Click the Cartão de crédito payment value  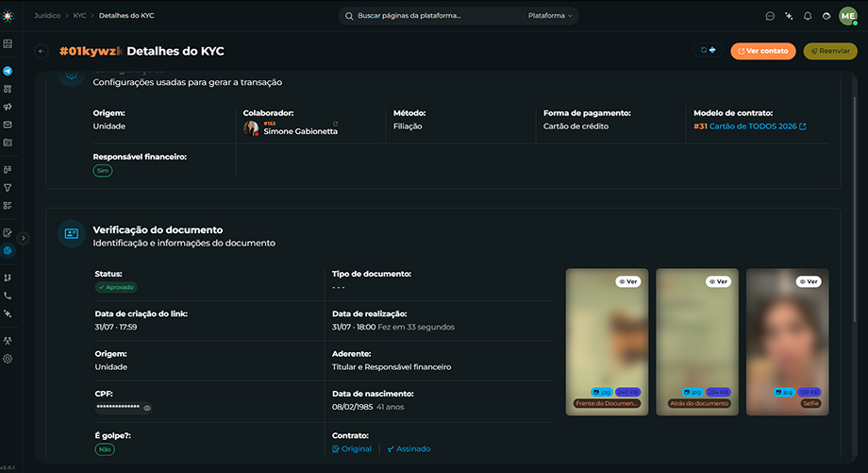tap(576, 127)
